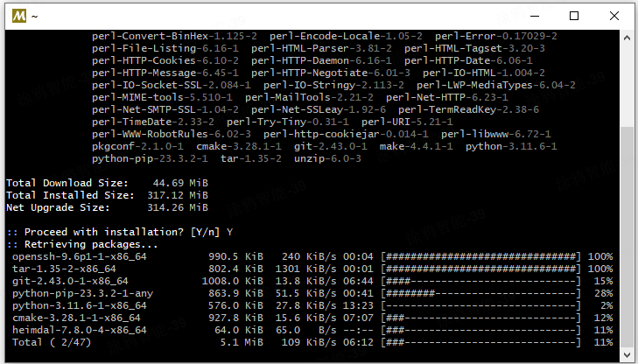Click perl-HTTP-Date-6.06-1 package name
The width and height of the screenshot is (638, 364).
tap(468, 60)
